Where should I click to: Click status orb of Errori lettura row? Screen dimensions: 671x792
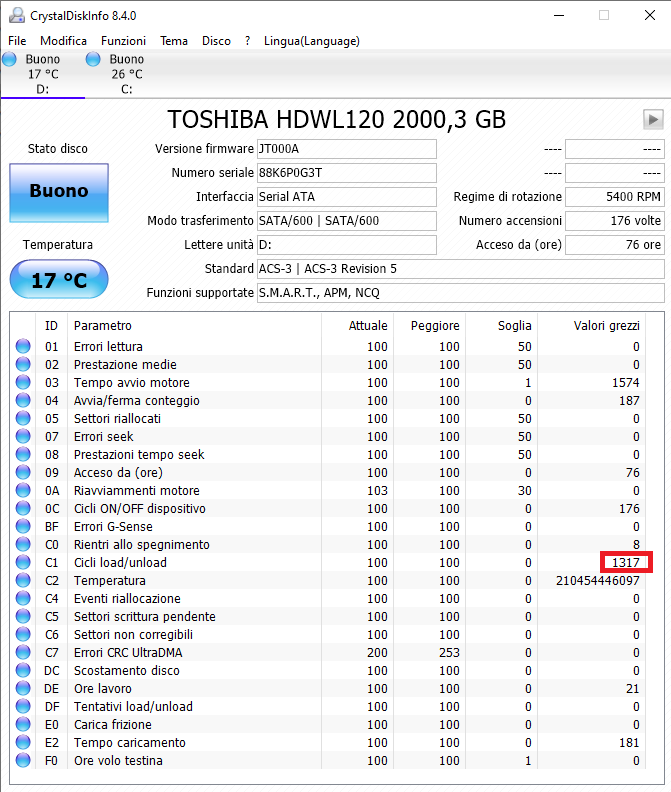[23, 346]
